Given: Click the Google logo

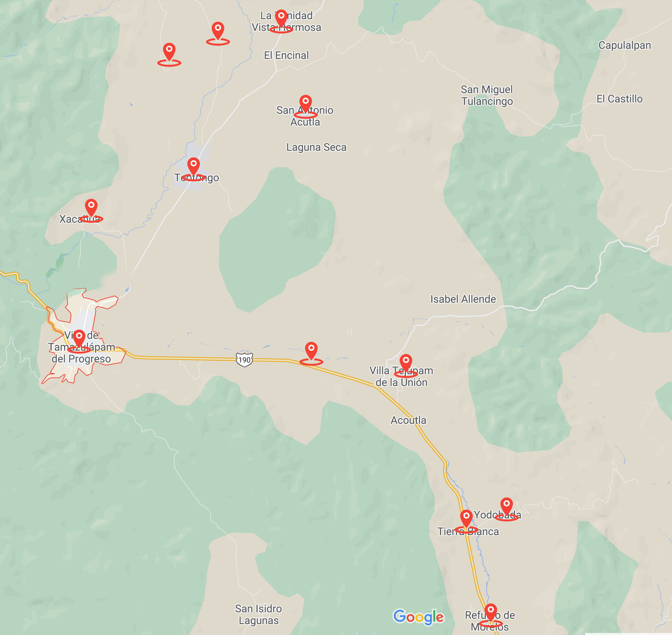Looking at the screenshot, I should pos(419,617).
